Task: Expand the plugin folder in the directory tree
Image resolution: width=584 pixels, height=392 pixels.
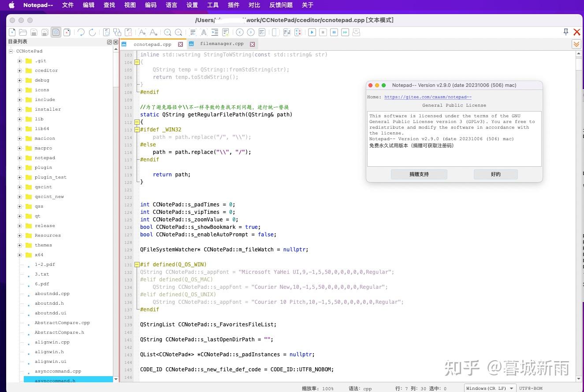Action: (x=19, y=168)
